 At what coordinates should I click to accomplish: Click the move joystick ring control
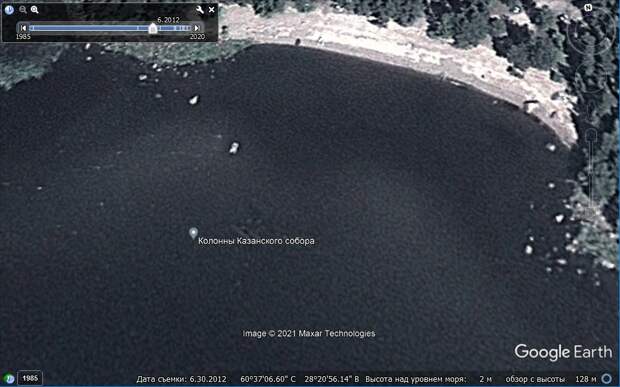click(590, 77)
